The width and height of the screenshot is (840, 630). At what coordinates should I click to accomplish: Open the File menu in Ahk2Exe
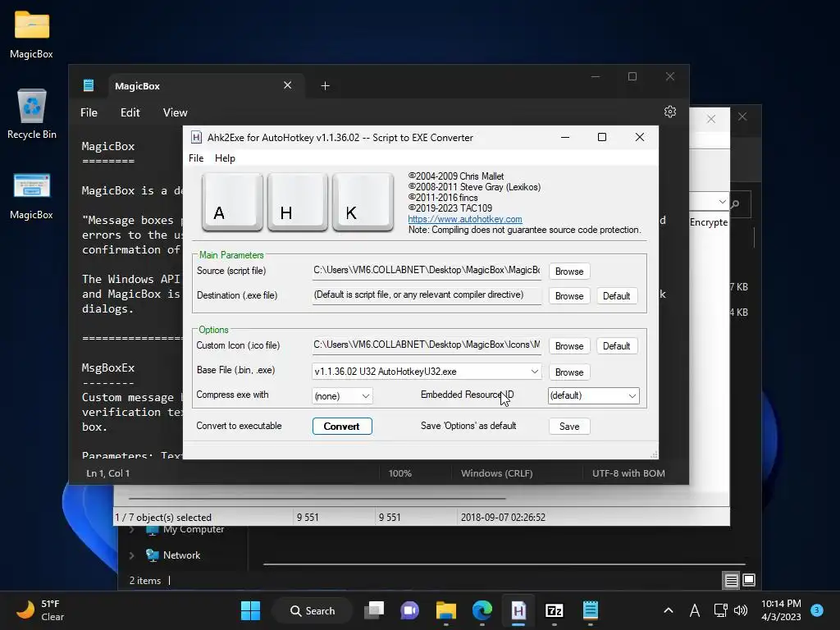pos(196,158)
